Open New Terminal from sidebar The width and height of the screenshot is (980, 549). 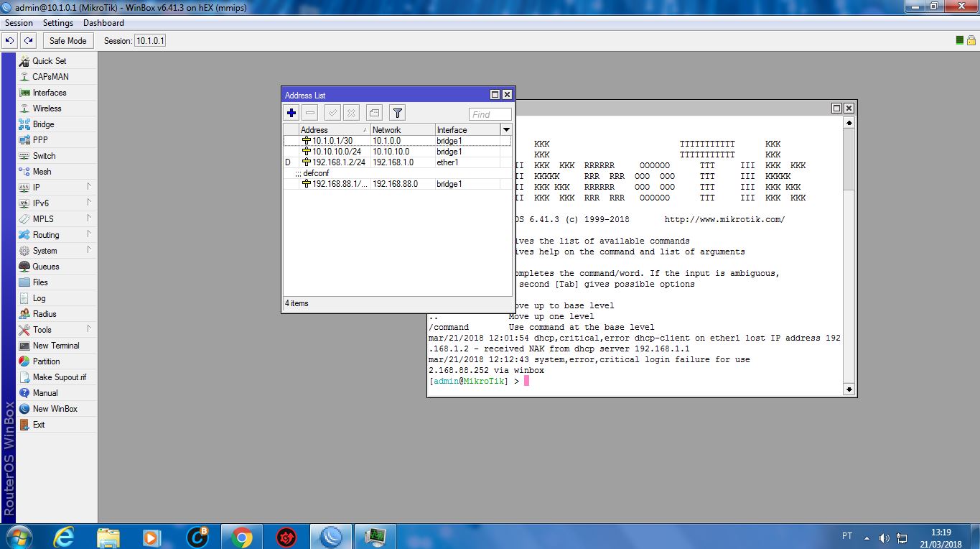pyautogui.click(x=56, y=346)
